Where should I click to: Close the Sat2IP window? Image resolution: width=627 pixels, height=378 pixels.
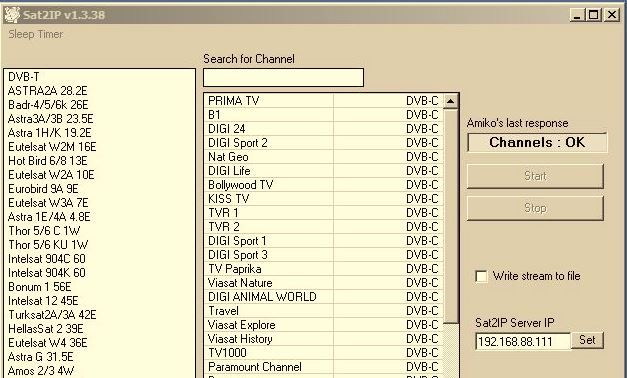point(612,15)
